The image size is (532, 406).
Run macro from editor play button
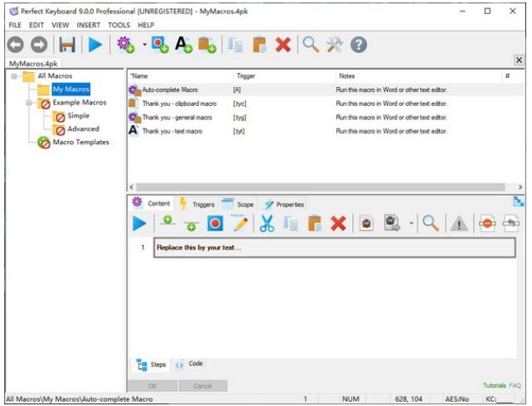coord(139,224)
